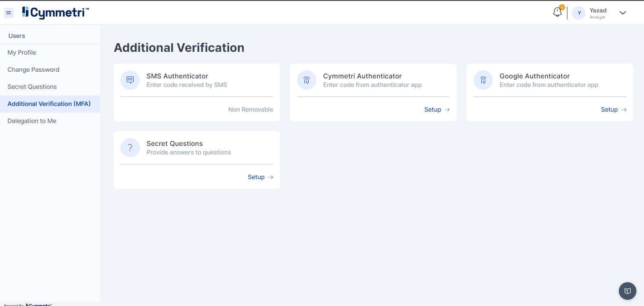This screenshot has height=306, width=644.
Task: Open Delegation to Me page
Action: point(32,121)
